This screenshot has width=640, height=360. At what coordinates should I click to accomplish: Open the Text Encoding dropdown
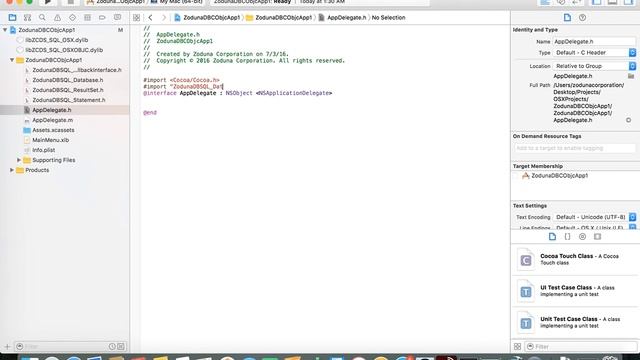pyautogui.click(x=594, y=217)
